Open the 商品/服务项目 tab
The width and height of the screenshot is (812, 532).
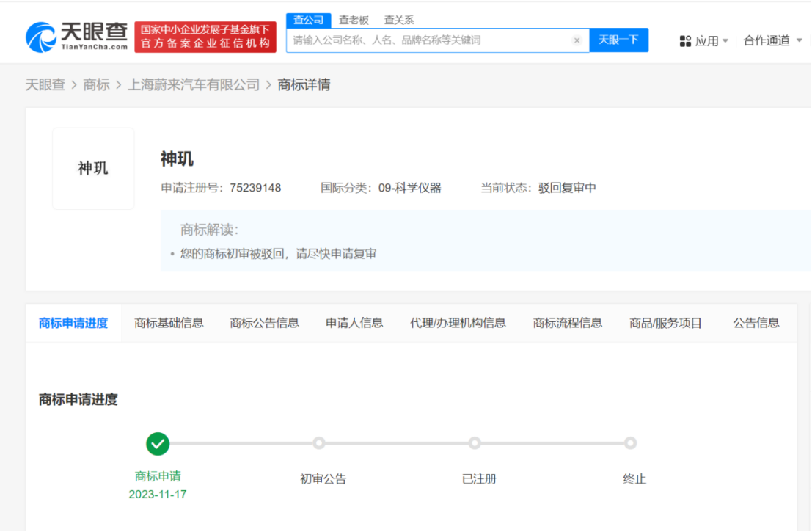pyautogui.click(x=665, y=323)
